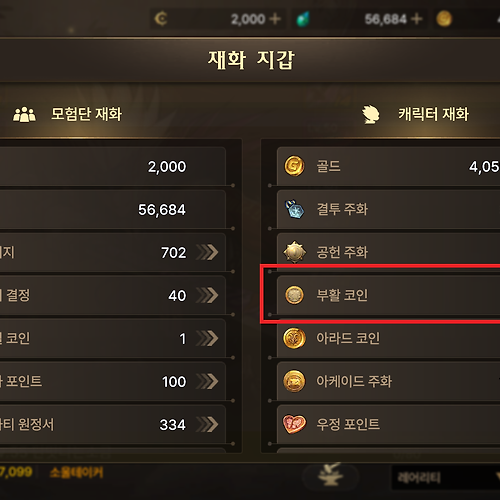Click the spiked badge icon for 공헌 주화
Image resolution: width=500 pixels, height=500 pixels.
[x=294, y=252]
